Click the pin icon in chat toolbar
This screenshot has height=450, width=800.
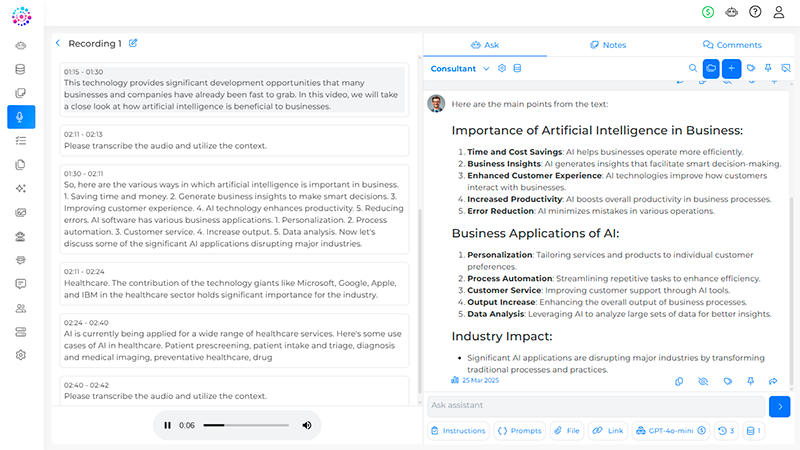(x=768, y=68)
